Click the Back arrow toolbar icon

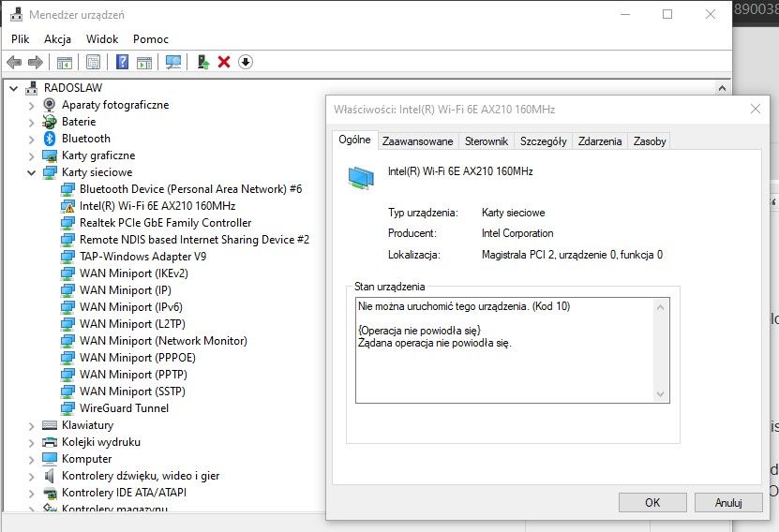[14, 62]
